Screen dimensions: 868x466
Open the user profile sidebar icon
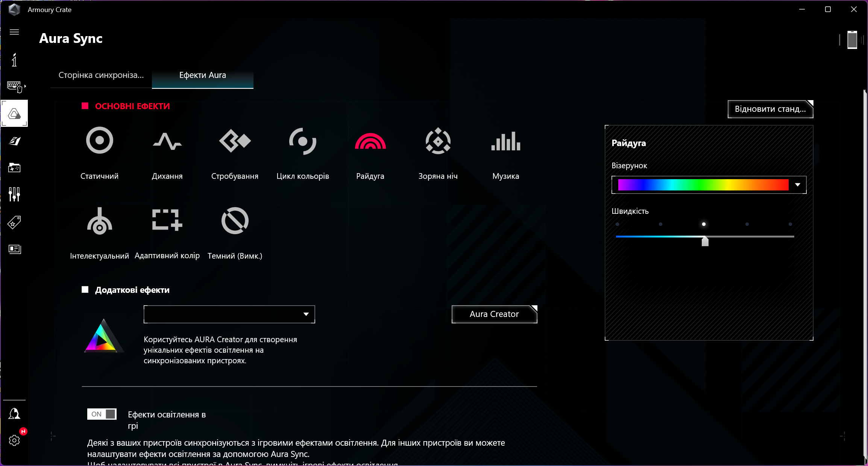14,413
